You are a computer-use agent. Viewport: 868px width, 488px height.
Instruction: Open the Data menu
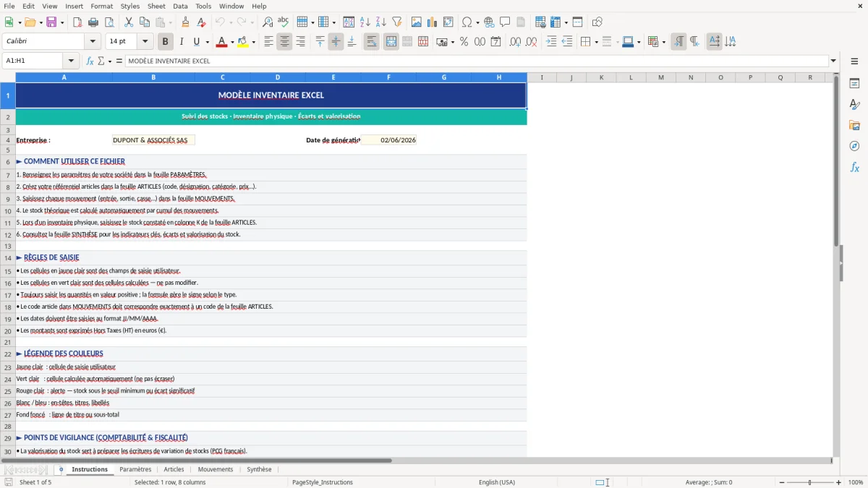tap(181, 6)
